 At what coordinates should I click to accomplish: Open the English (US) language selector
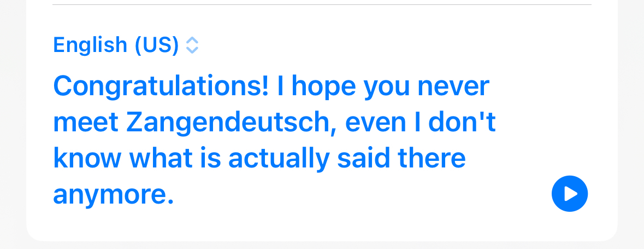point(126,45)
